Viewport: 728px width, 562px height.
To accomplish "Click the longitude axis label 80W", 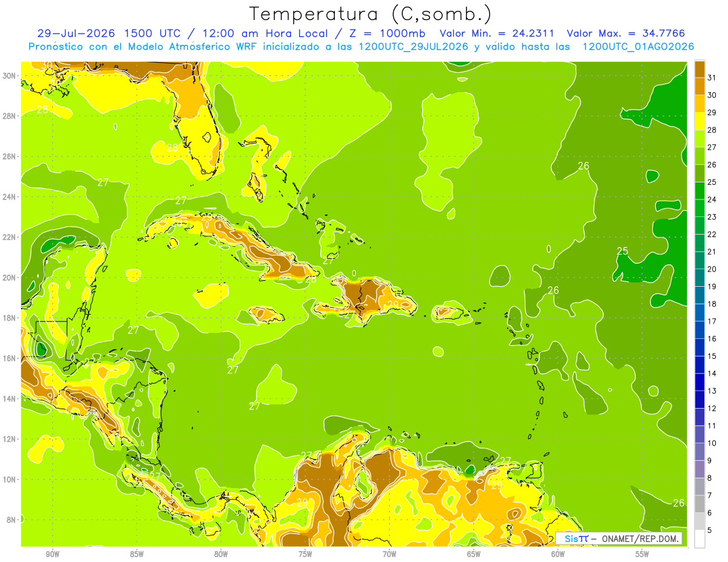I will [x=221, y=554].
